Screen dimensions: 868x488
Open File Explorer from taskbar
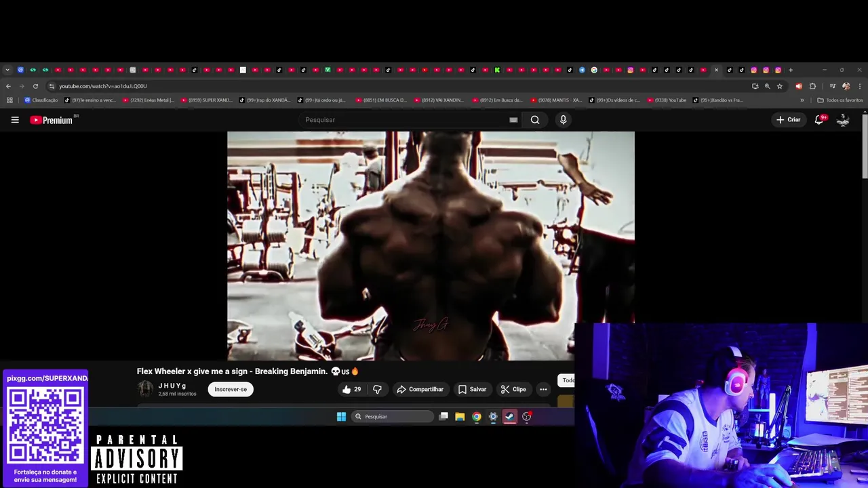pos(460,417)
